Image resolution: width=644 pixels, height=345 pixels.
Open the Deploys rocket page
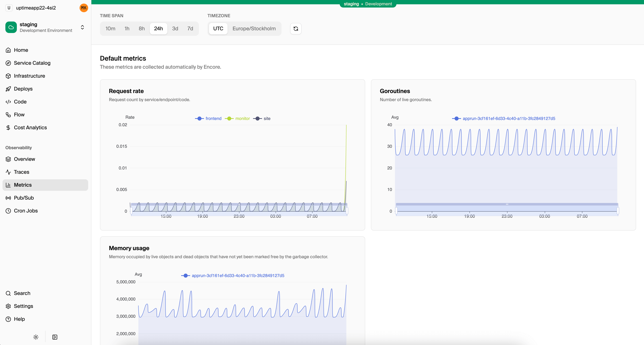pos(23,89)
